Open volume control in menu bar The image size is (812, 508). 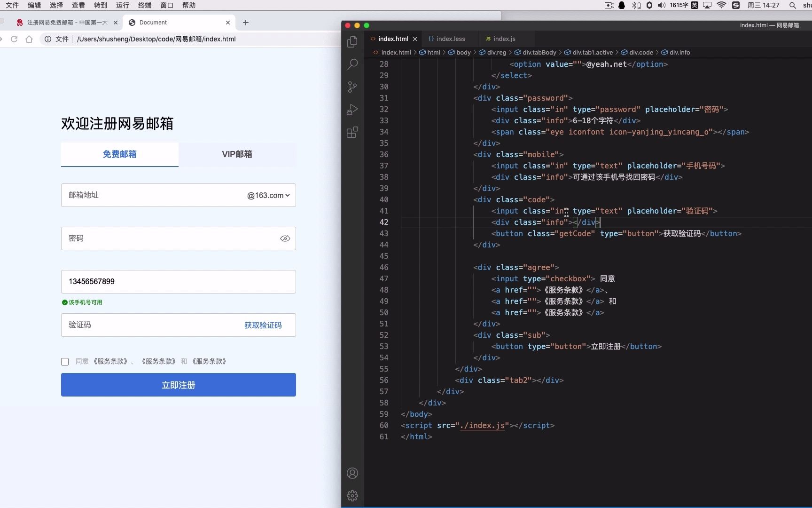[662, 5]
